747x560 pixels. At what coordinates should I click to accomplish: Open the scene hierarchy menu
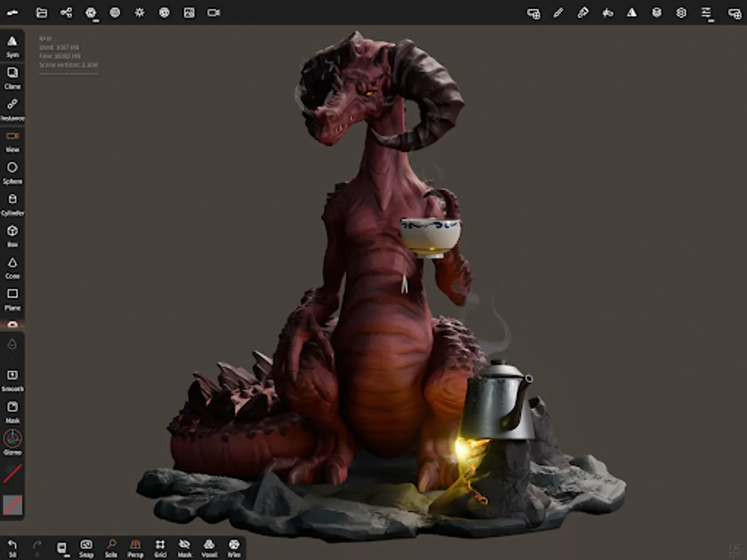coord(67,12)
